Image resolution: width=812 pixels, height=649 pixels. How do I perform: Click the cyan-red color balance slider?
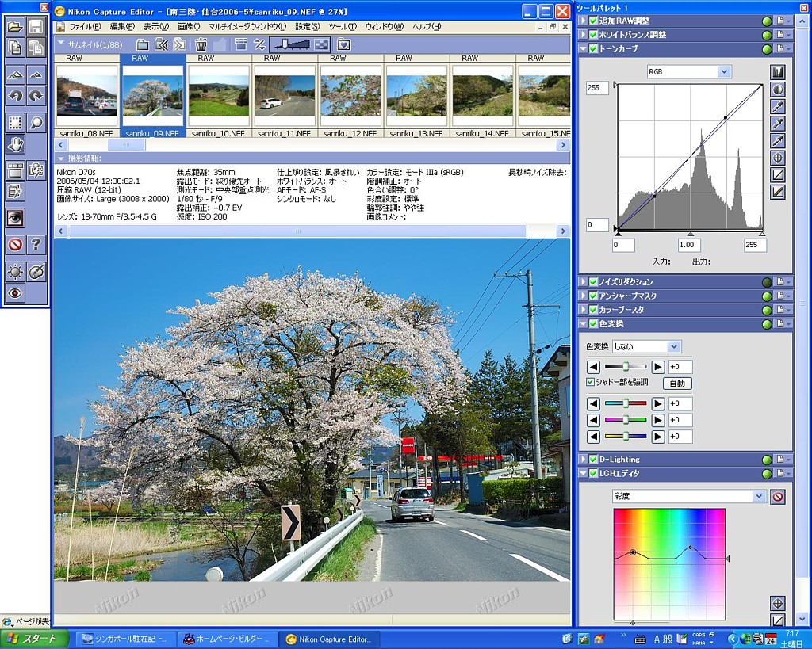[x=626, y=403]
